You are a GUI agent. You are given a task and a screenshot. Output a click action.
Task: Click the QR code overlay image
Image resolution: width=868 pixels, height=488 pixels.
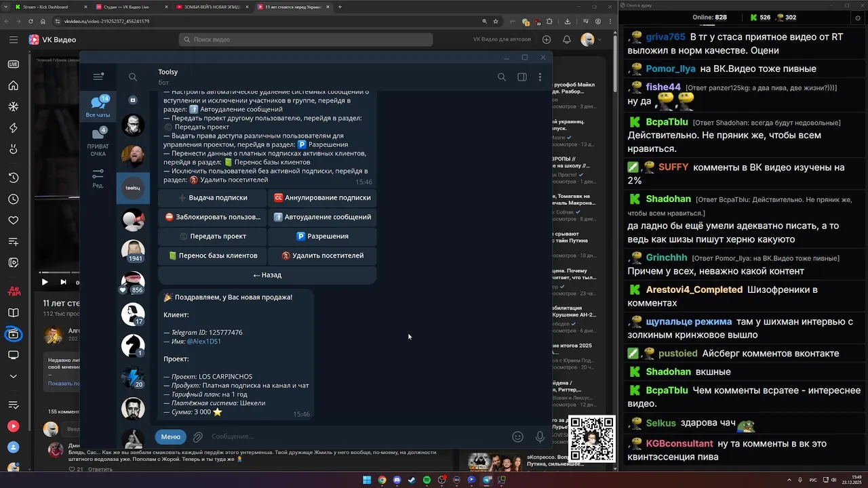pyautogui.click(x=591, y=439)
